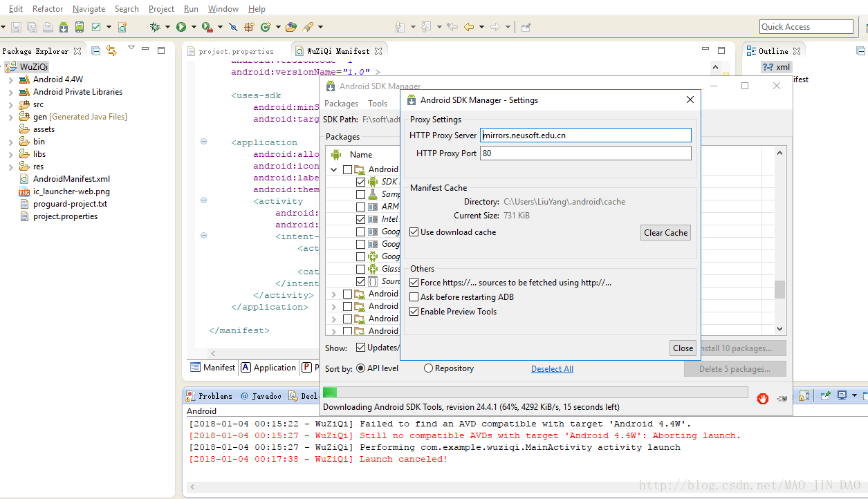868x499 pixels.
Task: Expand Android 4.4W in Package Explorer
Action: (x=10, y=79)
